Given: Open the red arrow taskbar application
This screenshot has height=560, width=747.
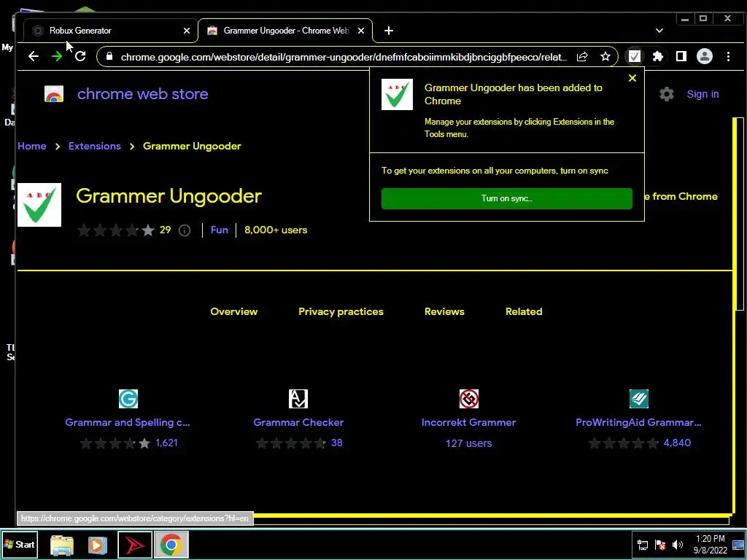Looking at the screenshot, I should click(135, 545).
